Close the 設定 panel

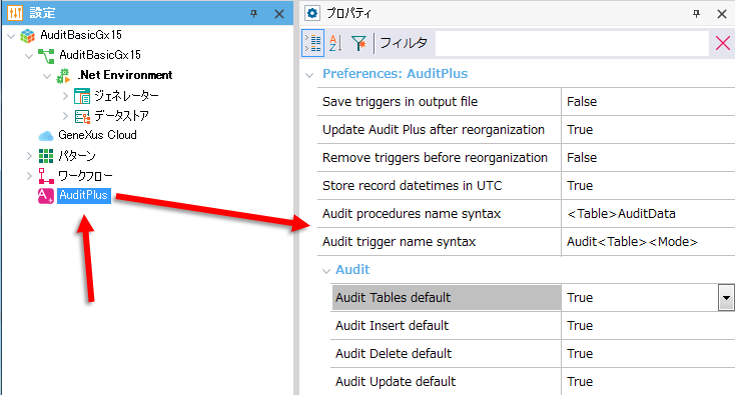[279, 14]
